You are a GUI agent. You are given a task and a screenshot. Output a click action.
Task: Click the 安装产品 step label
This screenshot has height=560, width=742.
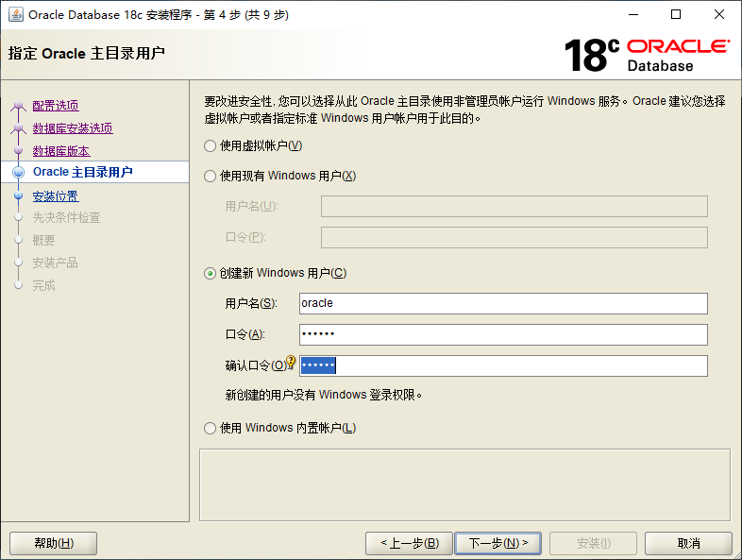(56, 263)
